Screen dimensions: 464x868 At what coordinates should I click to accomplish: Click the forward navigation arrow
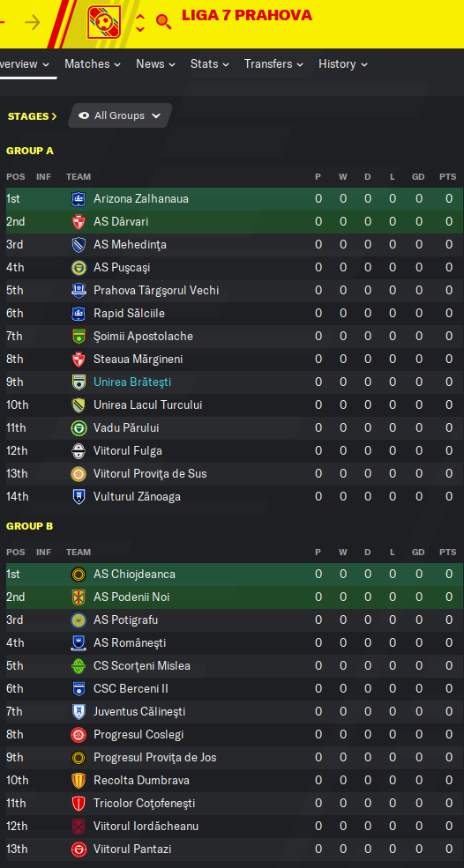[33, 23]
